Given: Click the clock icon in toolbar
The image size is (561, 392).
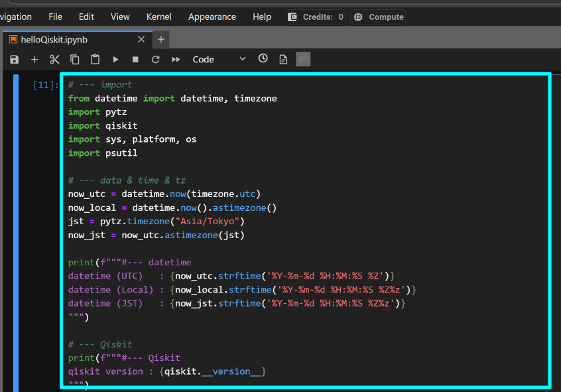Looking at the screenshot, I should coord(263,59).
